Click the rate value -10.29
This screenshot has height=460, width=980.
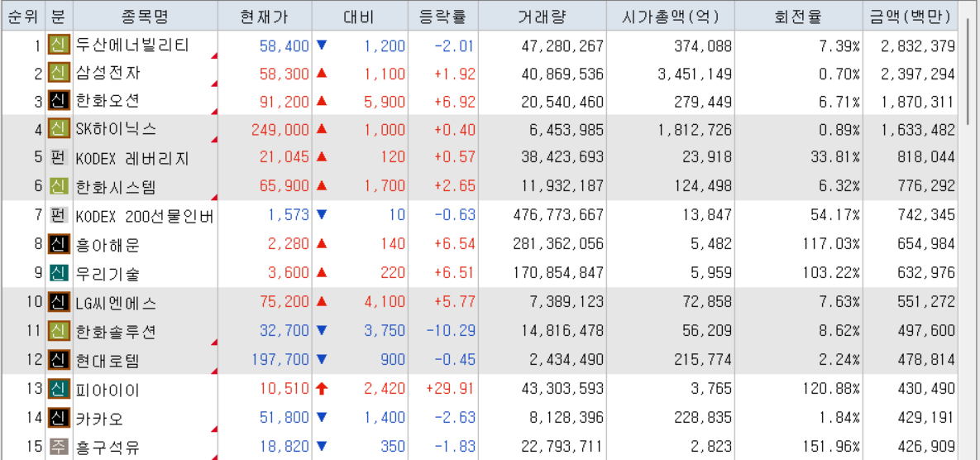450,331
